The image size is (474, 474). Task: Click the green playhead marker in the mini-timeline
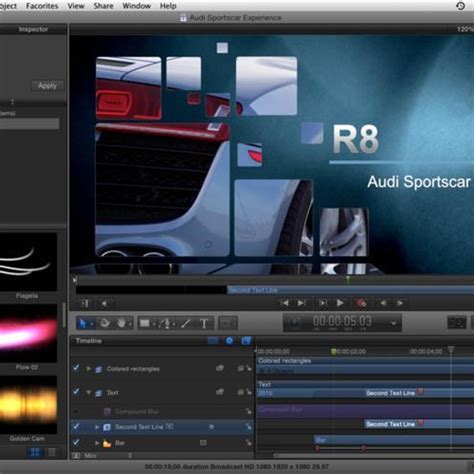348,279
